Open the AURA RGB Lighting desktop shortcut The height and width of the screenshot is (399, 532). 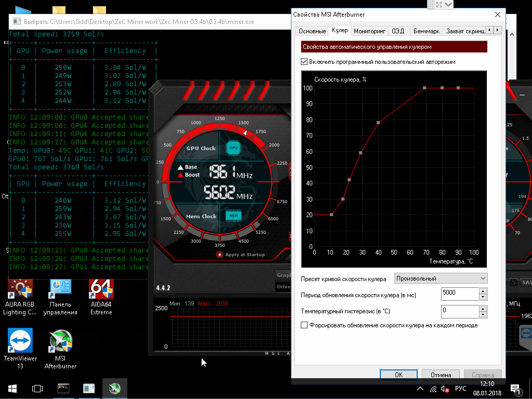pos(20,297)
